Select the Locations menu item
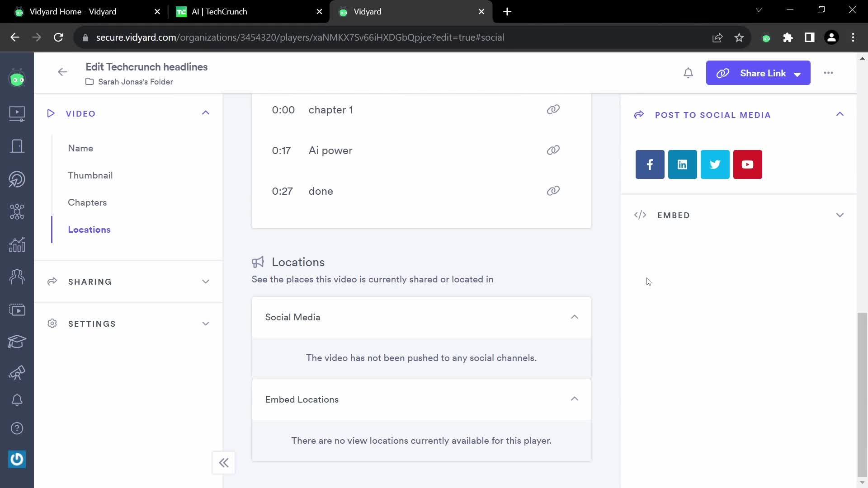This screenshot has height=488, width=868. click(x=90, y=229)
